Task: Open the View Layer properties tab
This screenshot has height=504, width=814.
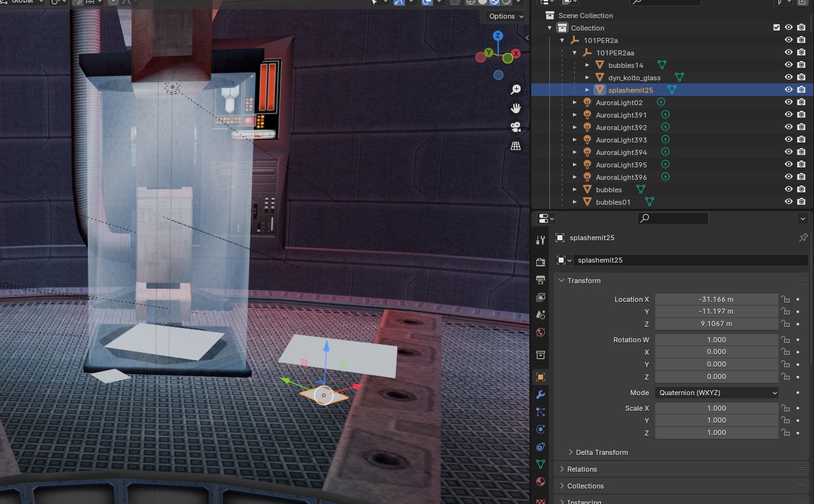Action: point(540,297)
